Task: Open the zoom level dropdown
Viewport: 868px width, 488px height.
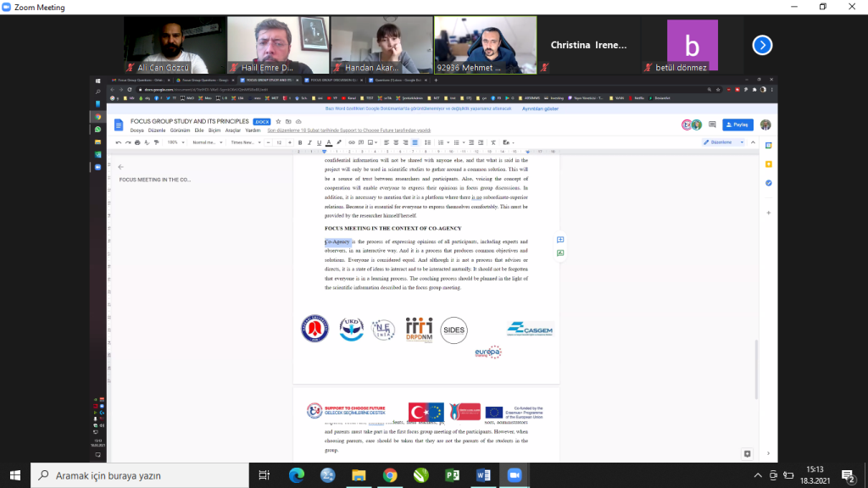Action: click(175, 142)
